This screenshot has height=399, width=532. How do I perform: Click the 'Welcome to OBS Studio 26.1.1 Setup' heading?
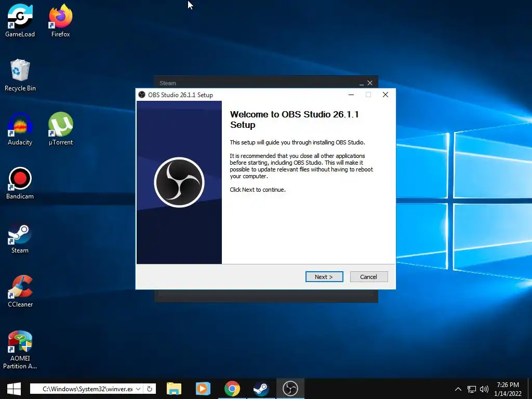point(294,119)
